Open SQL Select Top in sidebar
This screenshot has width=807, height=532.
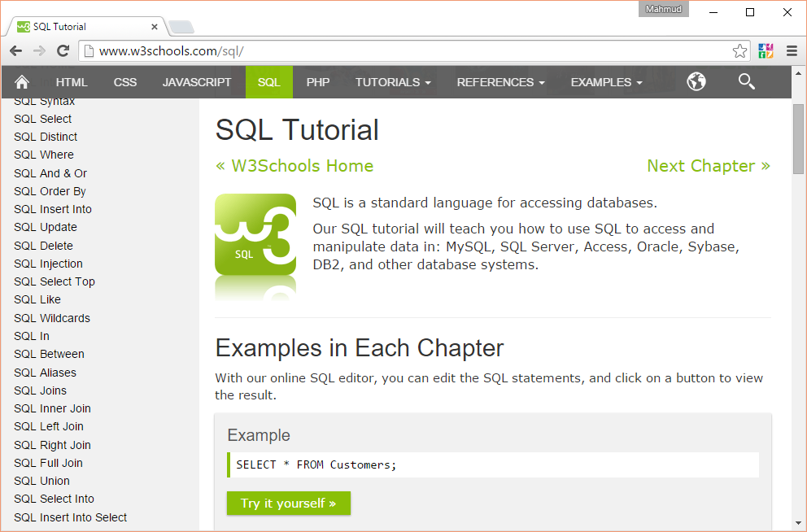(x=55, y=282)
